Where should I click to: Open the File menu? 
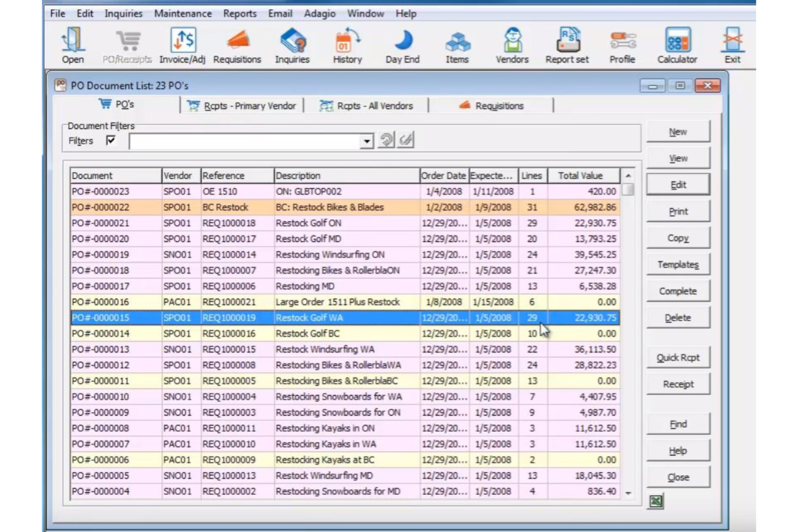[x=58, y=13]
